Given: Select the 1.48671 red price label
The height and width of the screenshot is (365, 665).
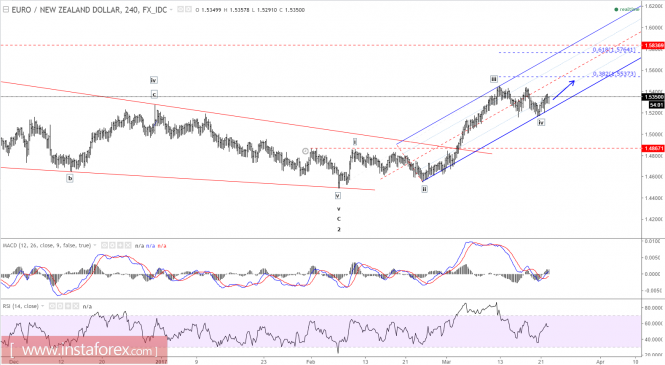Looking at the screenshot, I should coord(654,148).
